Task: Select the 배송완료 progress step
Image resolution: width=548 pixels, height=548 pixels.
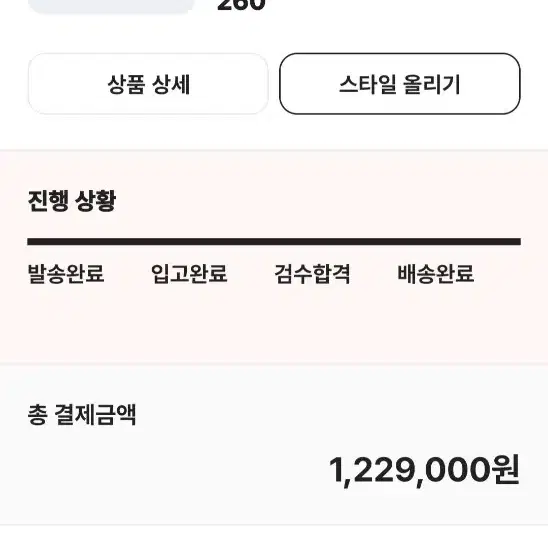Action: point(436,274)
